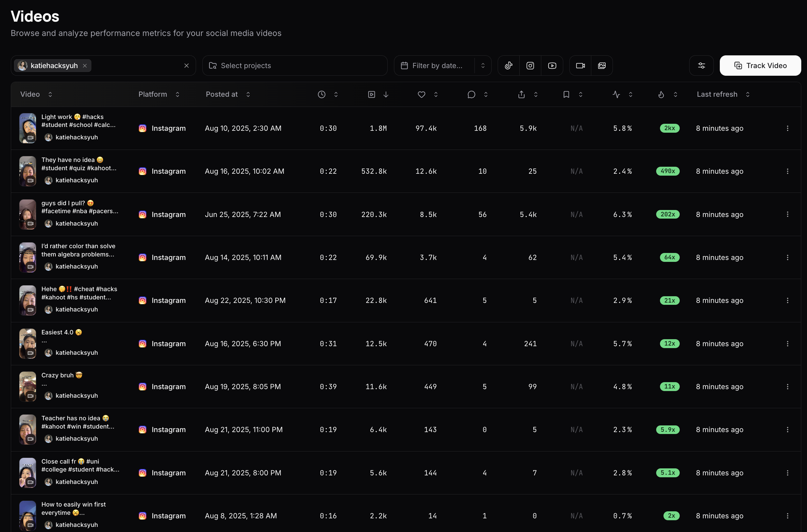
Task: Toggle the Instagram platform filter
Action: tap(530, 66)
